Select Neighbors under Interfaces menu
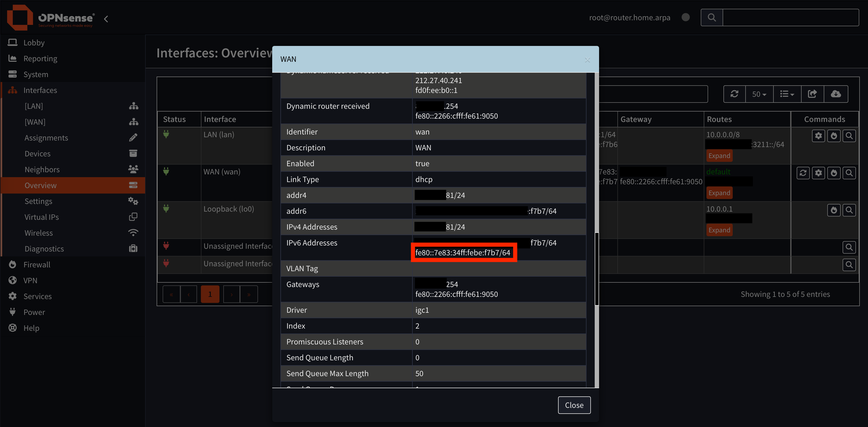This screenshot has height=427, width=868. (42, 169)
